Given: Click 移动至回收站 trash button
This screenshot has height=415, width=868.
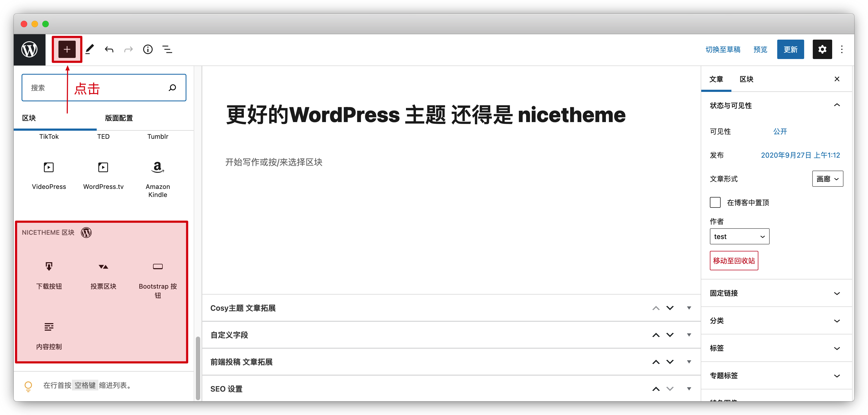Looking at the screenshot, I should (x=734, y=261).
